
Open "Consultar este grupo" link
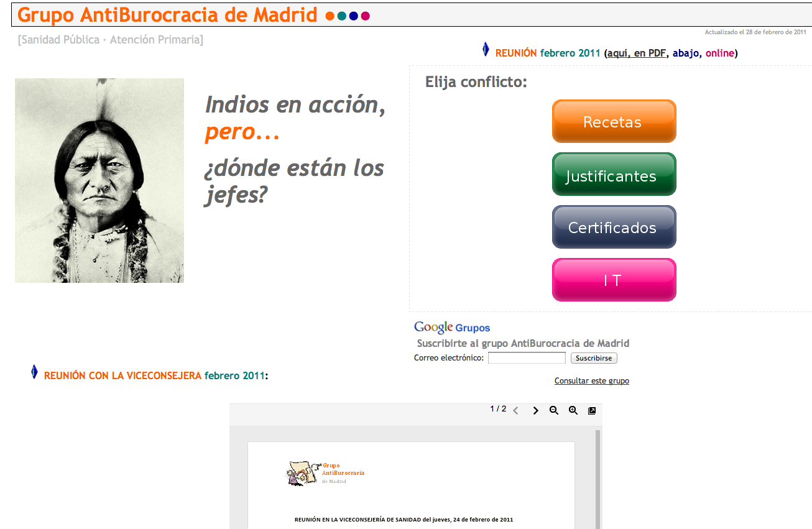click(591, 381)
